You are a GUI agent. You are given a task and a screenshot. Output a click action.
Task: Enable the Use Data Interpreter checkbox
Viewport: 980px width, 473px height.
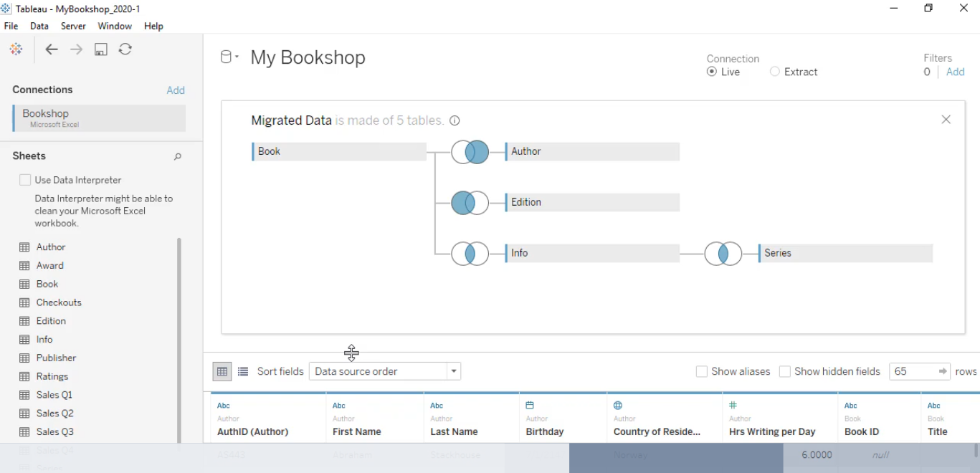[x=25, y=179]
